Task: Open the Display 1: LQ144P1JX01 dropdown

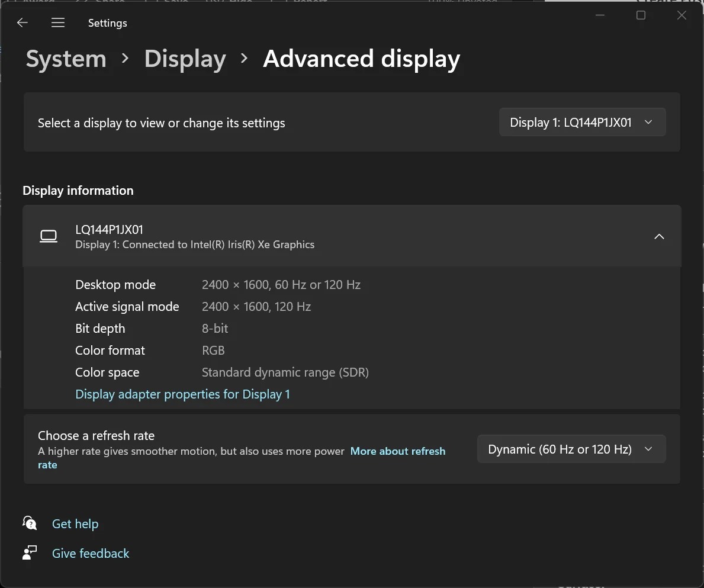Action: coord(582,123)
